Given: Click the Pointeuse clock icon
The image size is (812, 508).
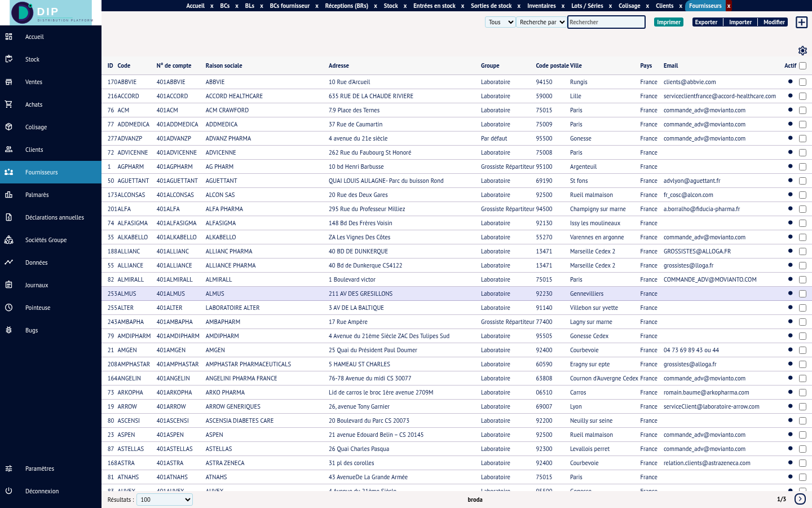Looking at the screenshot, I should (x=9, y=308).
